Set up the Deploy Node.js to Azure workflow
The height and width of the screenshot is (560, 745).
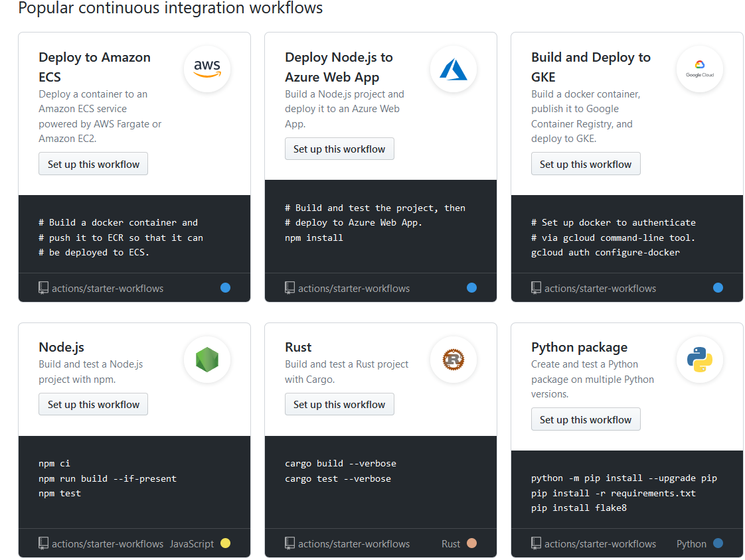(x=339, y=149)
